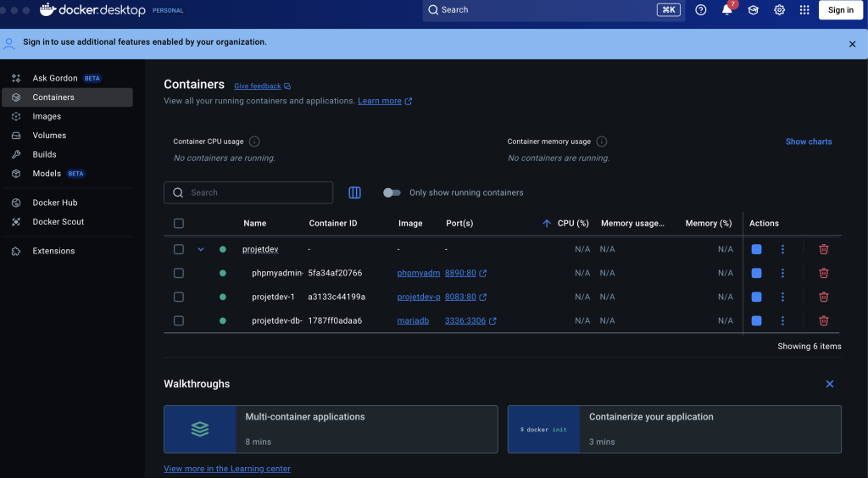This screenshot has width=868, height=478.
Task: Click the help question mark icon
Action: tap(700, 10)
